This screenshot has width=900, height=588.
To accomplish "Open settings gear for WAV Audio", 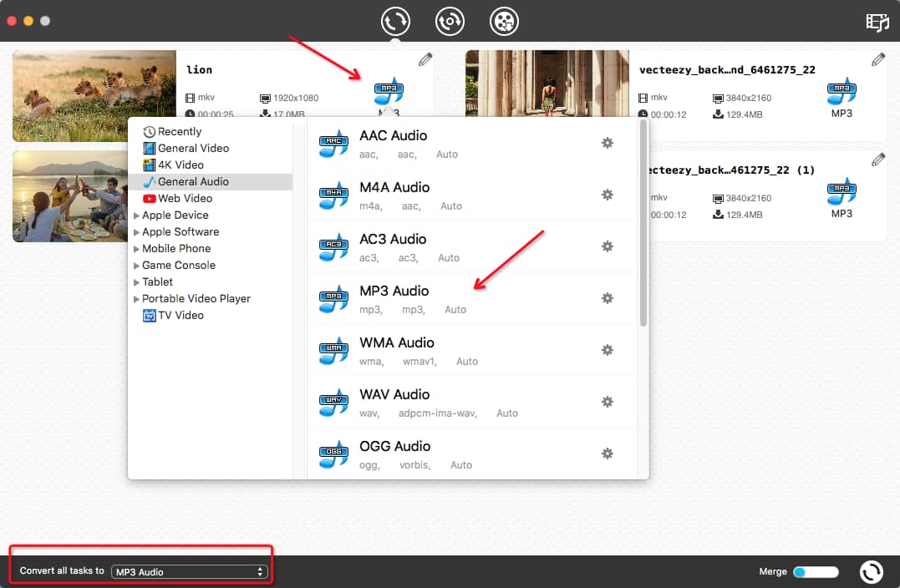I will click(608, 402).
